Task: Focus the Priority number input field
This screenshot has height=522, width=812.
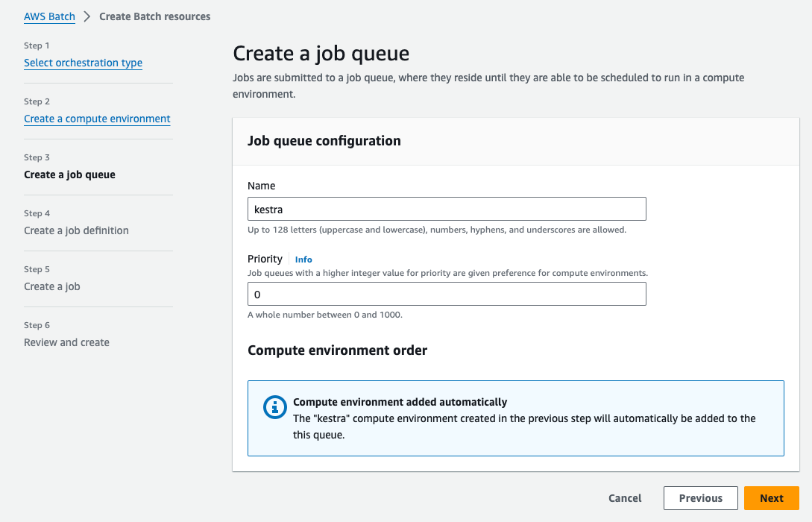Action: coord(446,295)
